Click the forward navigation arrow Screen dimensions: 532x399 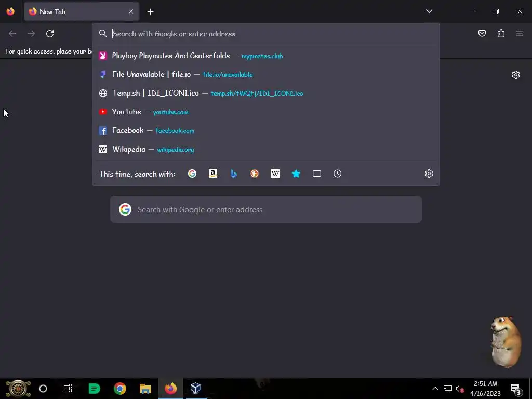(x=31, y=34)
